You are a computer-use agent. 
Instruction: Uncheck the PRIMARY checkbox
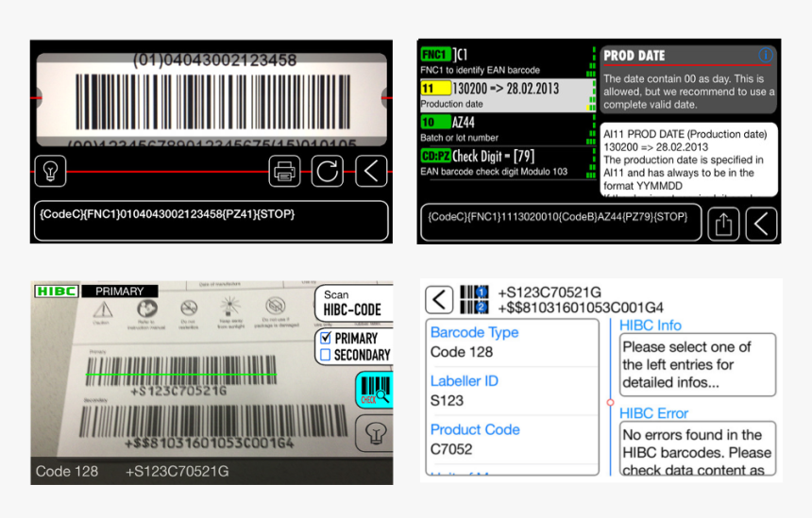(326, 339)
